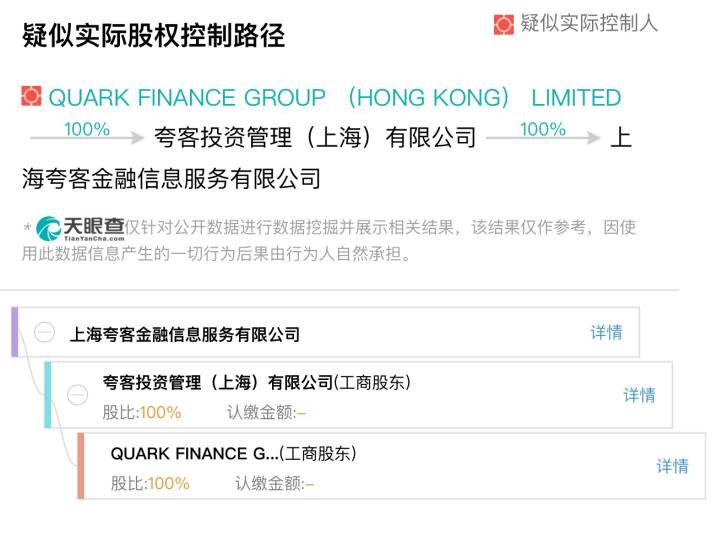Select 上海夸客金融信息服务有限公司 name in the tree
Viewport: 718px width, 536px height.
(x=185, y=334)
